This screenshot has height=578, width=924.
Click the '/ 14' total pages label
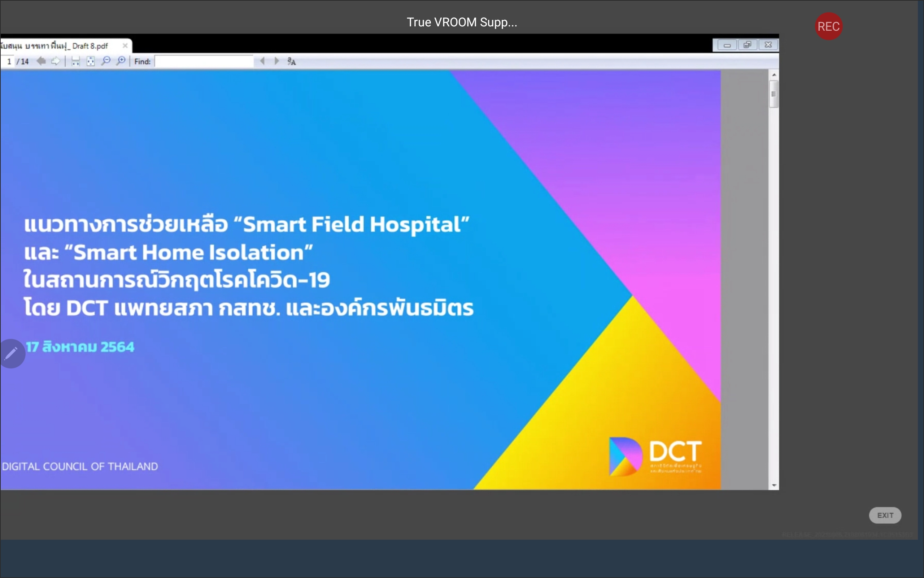(x=22, y=61)
